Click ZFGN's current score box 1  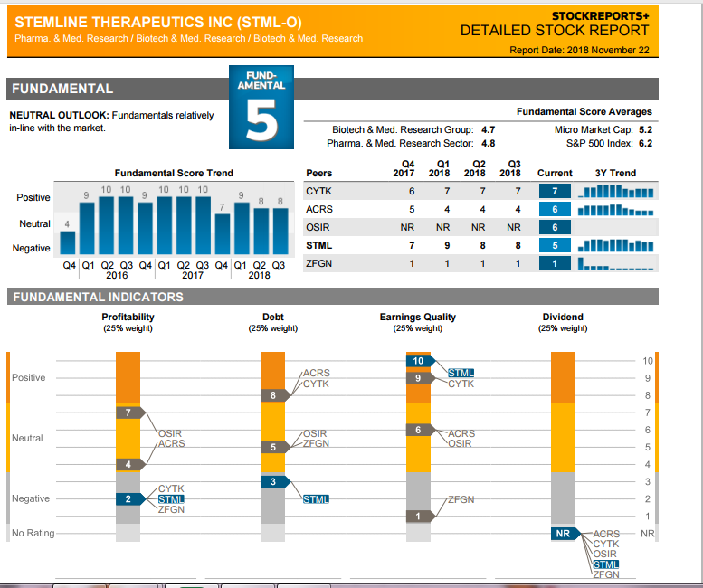tap(555, 263)
